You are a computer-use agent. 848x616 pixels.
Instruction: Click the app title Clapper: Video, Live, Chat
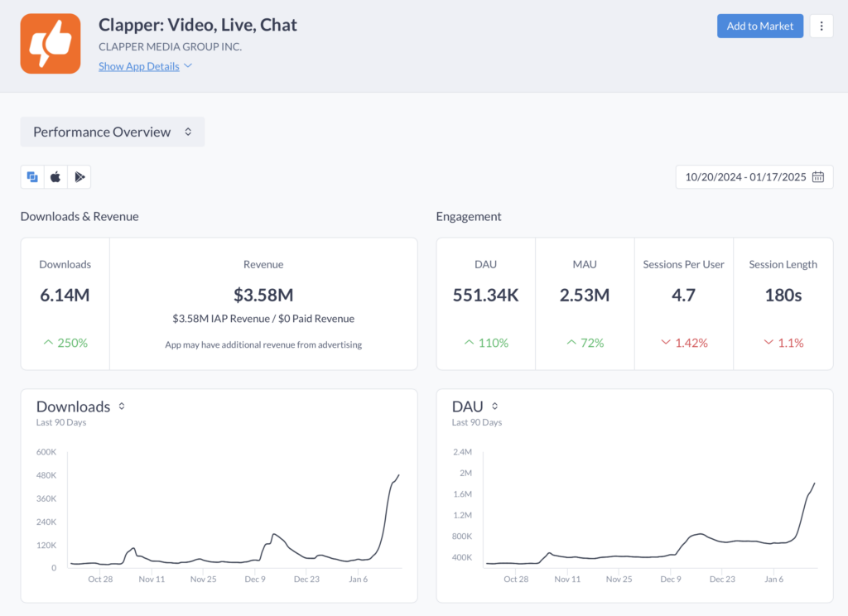pos(197,25)
